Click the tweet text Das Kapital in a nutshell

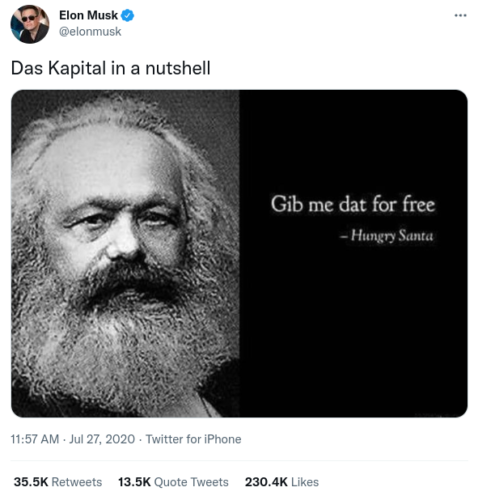coord(111,68)
